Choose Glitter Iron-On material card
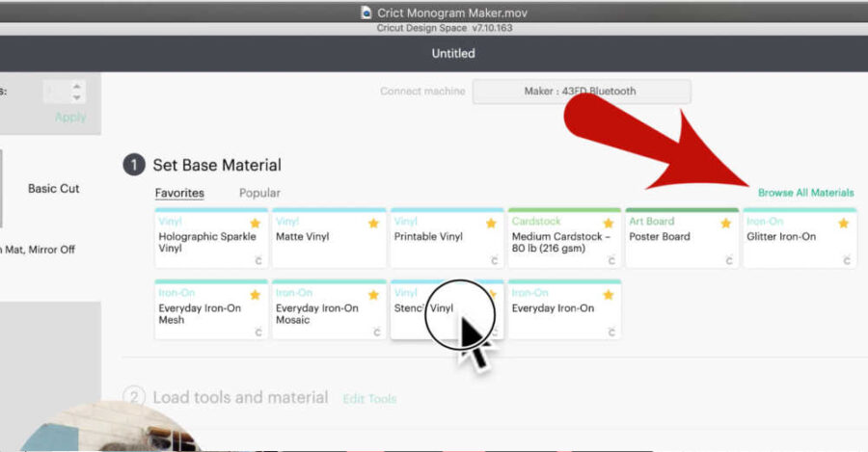868x452 pixels. [800, 238]
